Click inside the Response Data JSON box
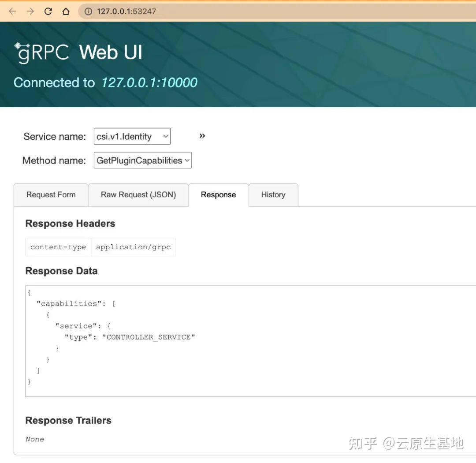The height and width of the screenshot is (463, 476). click(250, 341)
